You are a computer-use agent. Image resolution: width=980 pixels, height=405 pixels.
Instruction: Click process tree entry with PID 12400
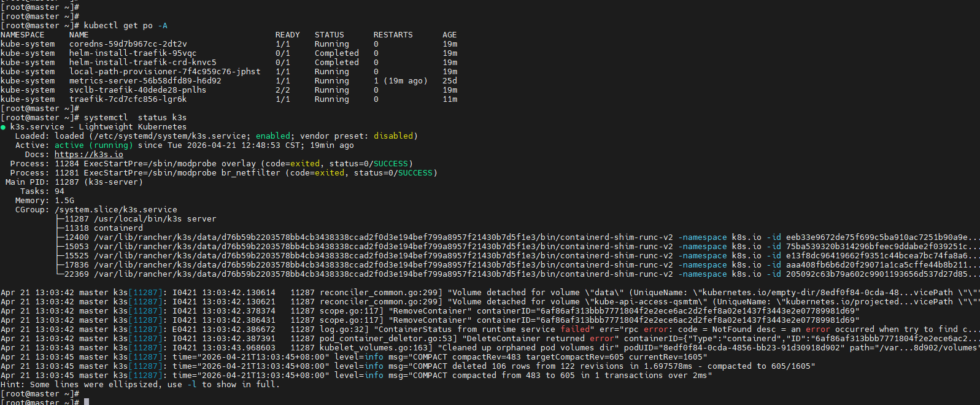click(x=519, y=237)
